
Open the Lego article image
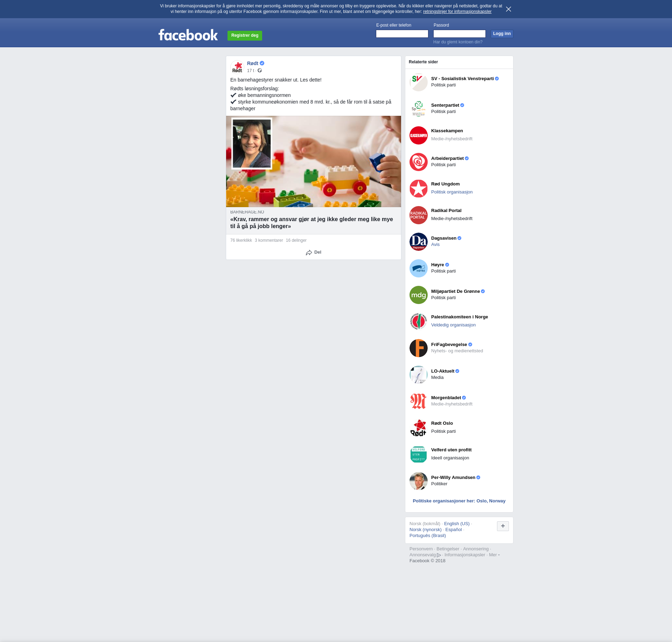(314, 162)
